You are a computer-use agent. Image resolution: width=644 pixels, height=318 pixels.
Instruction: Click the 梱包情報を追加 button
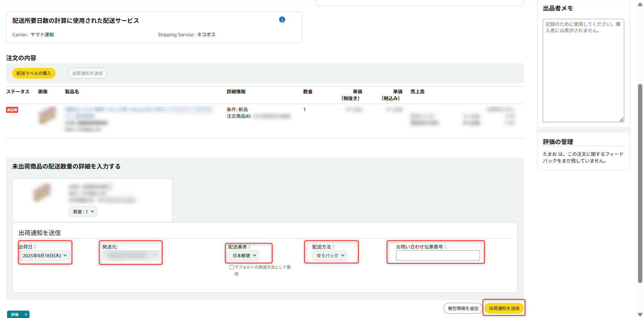pyautogui.click(x=463, y=308)
